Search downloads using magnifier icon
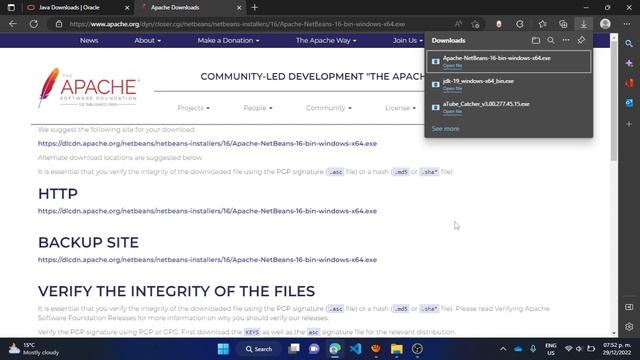The image size is (640, 360). coord(551,40)
